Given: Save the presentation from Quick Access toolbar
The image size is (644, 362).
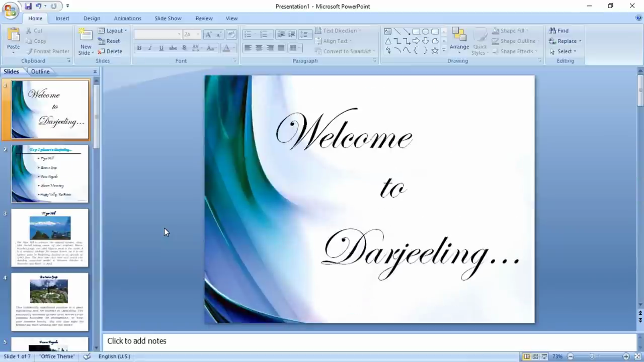Looking at the screenshot, I should (x=28, y=6).
